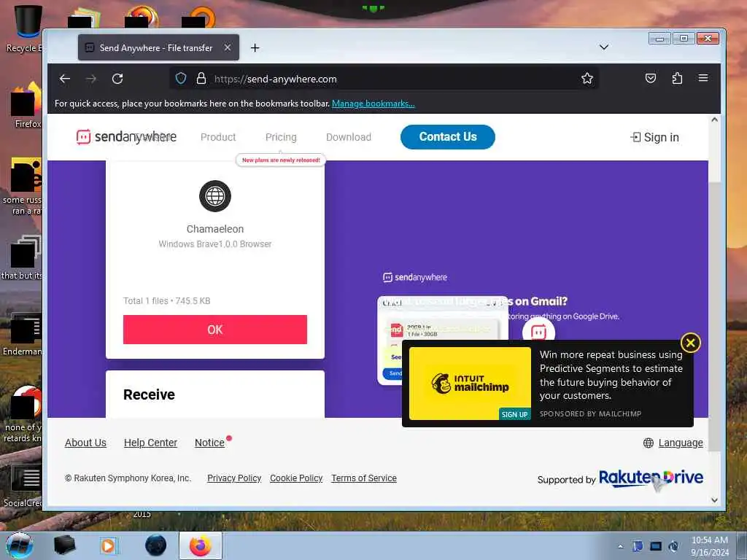
Task: Close the Mailchimp ad with yellow X
Action: click(x=690, y=343)
